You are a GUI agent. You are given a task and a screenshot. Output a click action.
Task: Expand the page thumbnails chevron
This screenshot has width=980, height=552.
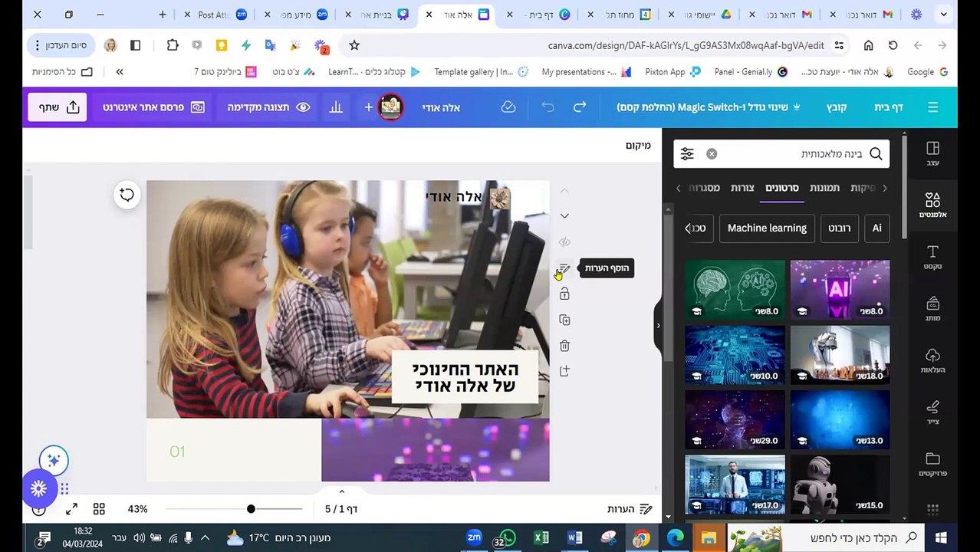tap(342, 492)
